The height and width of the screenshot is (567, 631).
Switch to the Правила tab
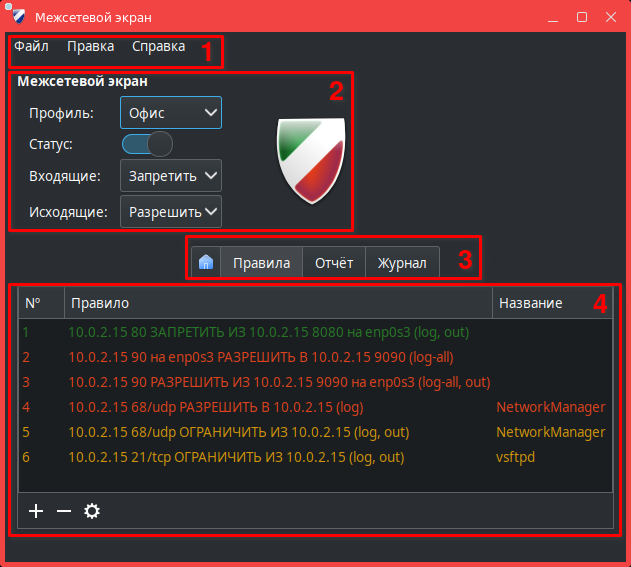[x=261, y=263]
